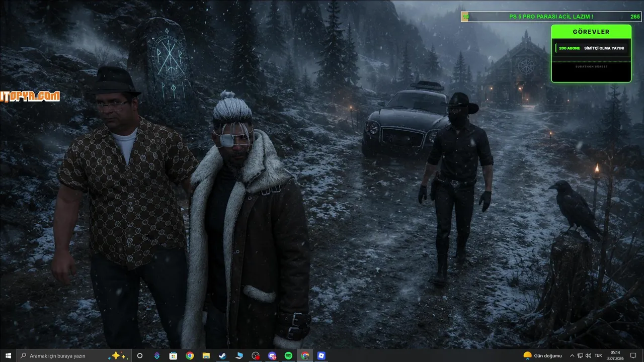Open network settings in system tray
644x362 pixels.
[580, 355]
